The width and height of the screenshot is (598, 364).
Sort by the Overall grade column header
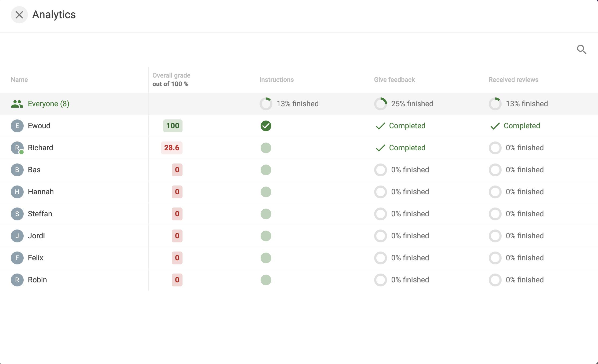pos(171,80)
